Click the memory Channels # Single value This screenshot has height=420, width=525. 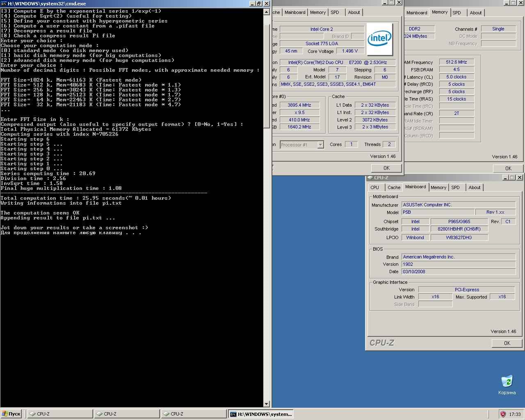coord(498,29)
